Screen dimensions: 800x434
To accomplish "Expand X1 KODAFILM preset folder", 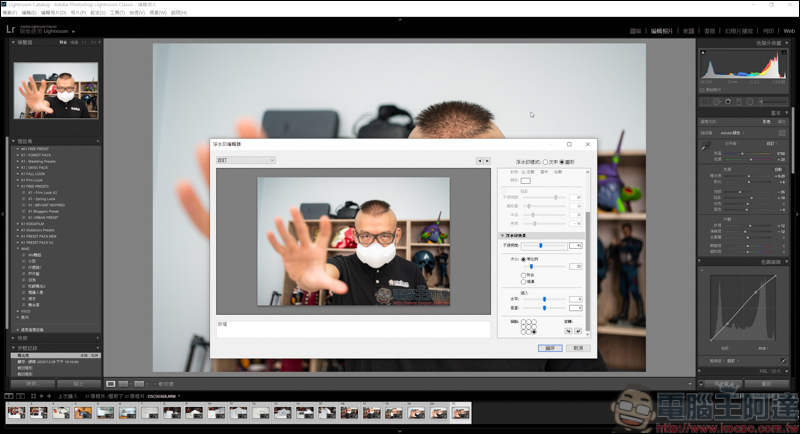I will pos(18,224).
